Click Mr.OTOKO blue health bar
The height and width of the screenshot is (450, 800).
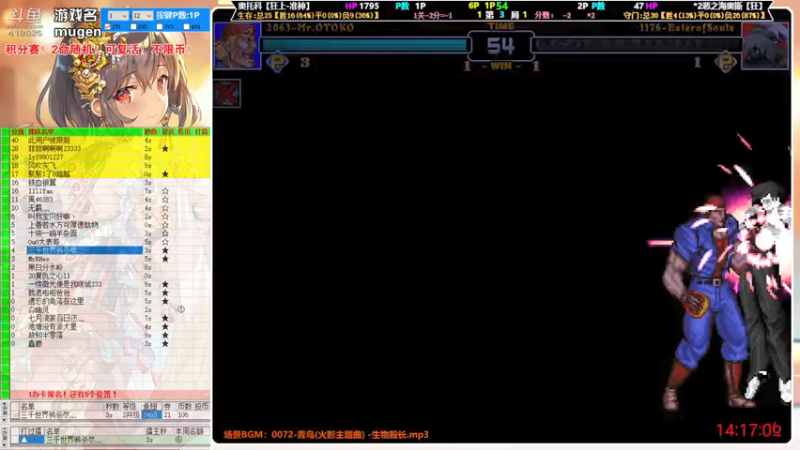pyautogui.click(x=364, y=45)
